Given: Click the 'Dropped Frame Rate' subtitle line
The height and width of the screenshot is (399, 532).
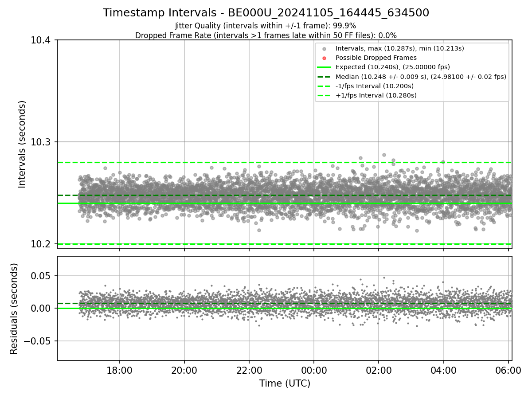Looking at the screenshot, I should click(266, 35).
